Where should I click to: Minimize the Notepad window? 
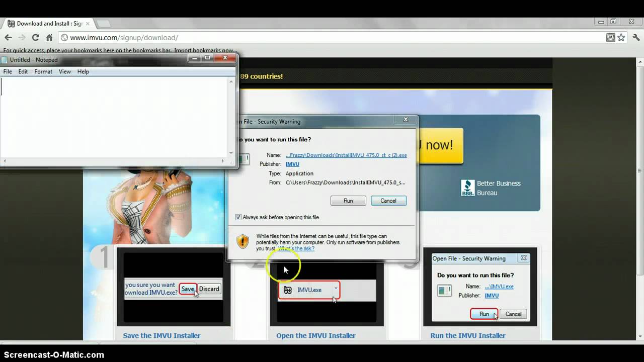pyautogui.click(x=195, y=58)
